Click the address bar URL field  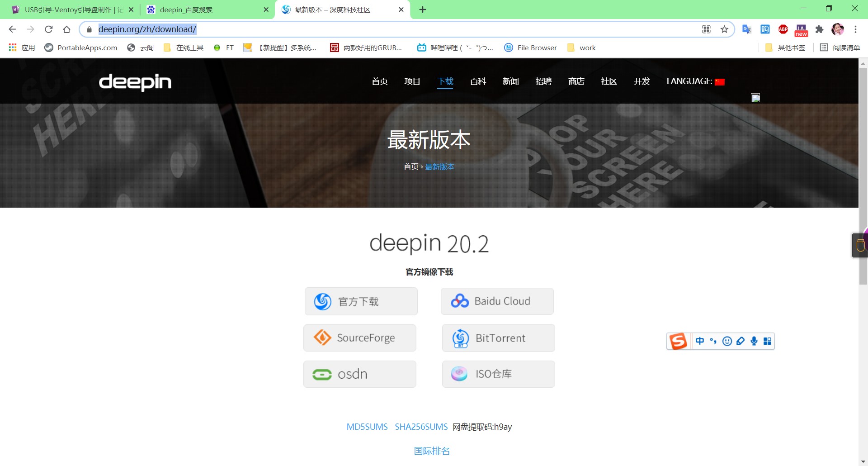(x=362, y=29)
